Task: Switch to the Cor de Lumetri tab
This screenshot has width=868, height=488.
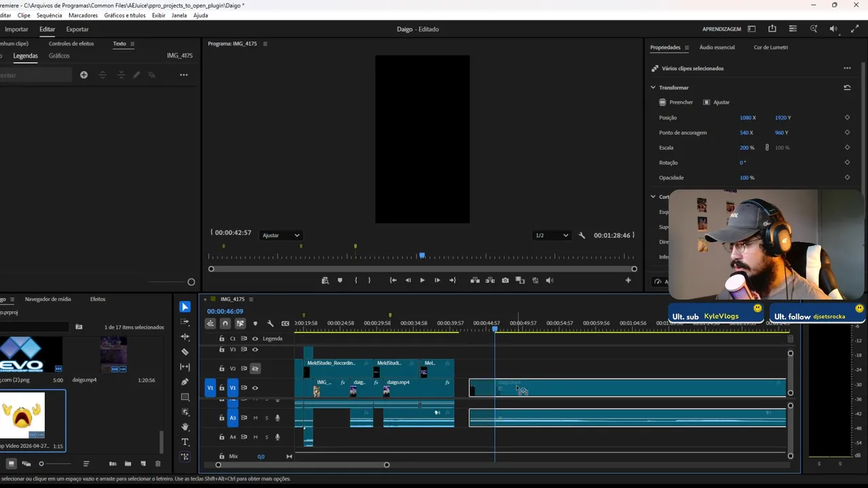Action: (x=770, y=47)
